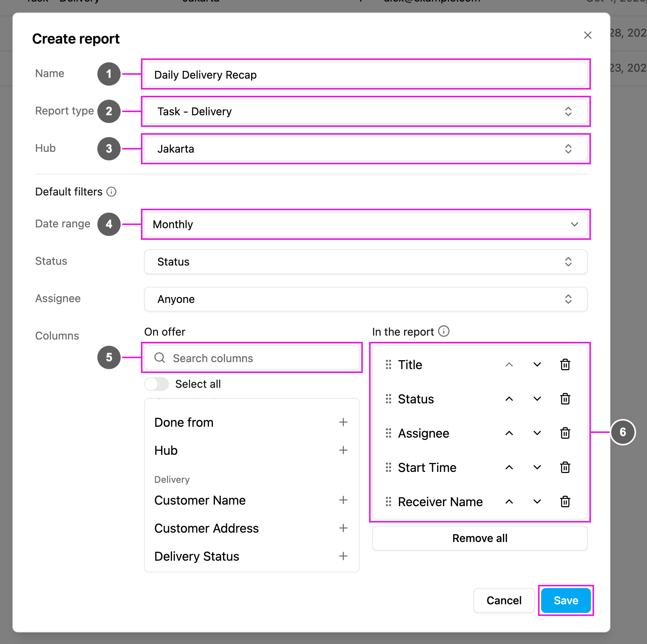Click the Default filters info icon
This screenshot has width=647, height=644.
coord(112,192)
